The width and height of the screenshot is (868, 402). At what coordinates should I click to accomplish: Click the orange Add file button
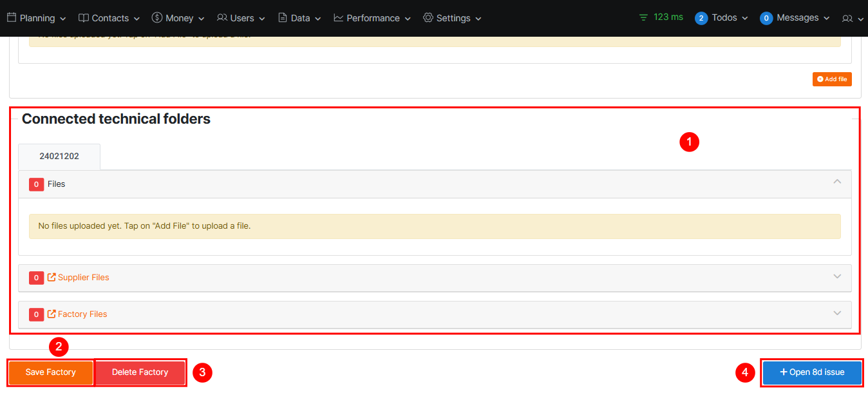[832, 79]
